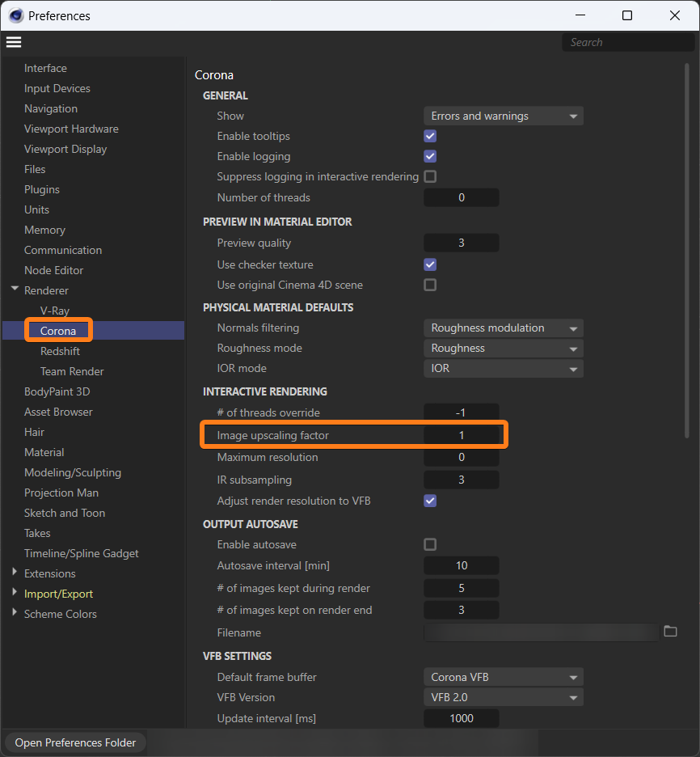The height and width of the screenshot is (757, 700).
Task: Open Asset Browser preferences
Action: (x=58, y=412)
